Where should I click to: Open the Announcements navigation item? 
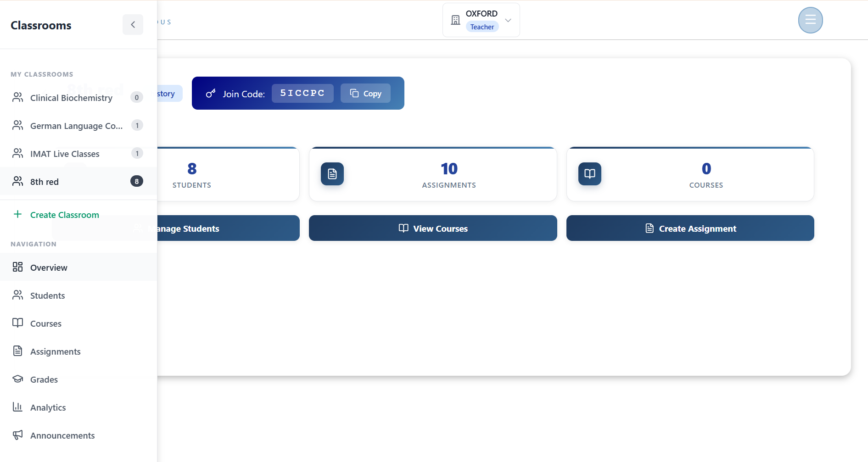(x=78, y=435)
